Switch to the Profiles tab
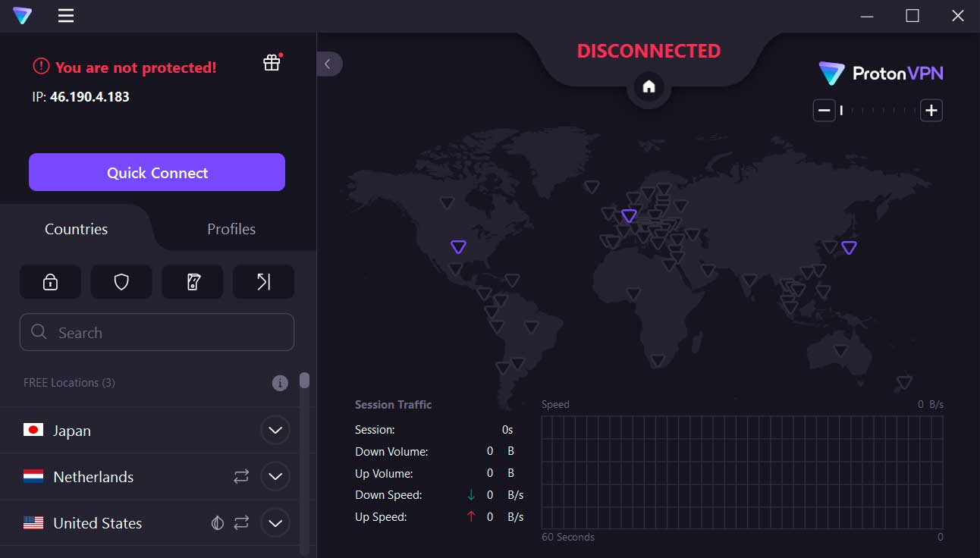980x558 pixels. click(x=231, y=228)
